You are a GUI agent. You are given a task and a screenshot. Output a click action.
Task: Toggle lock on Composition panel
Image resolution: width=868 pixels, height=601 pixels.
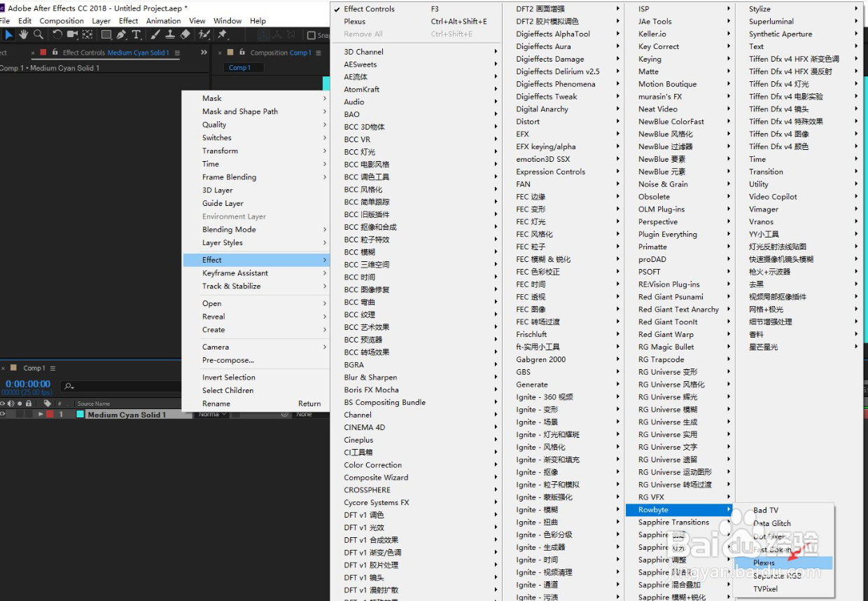pos(242,53)
